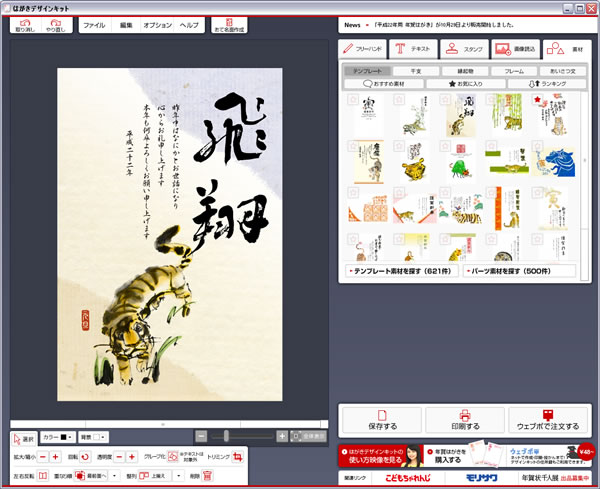
Task: Expand the 整列 alignment dropdown arrow
Action: 178,476
